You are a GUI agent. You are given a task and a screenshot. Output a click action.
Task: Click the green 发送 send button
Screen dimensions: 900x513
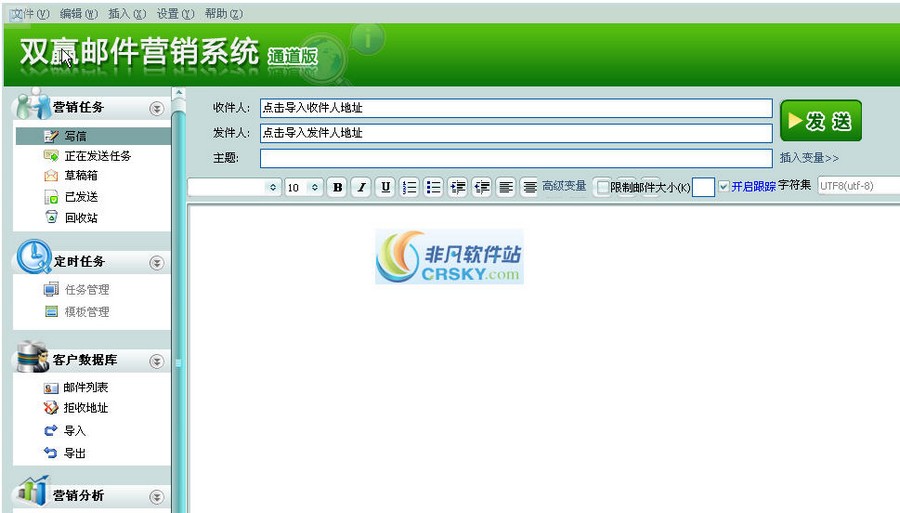tap(821, 121)
